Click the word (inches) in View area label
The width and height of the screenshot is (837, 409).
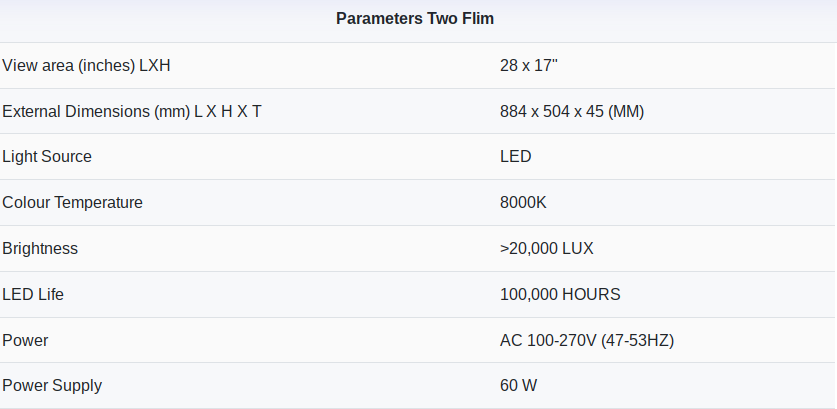point(106,66)
